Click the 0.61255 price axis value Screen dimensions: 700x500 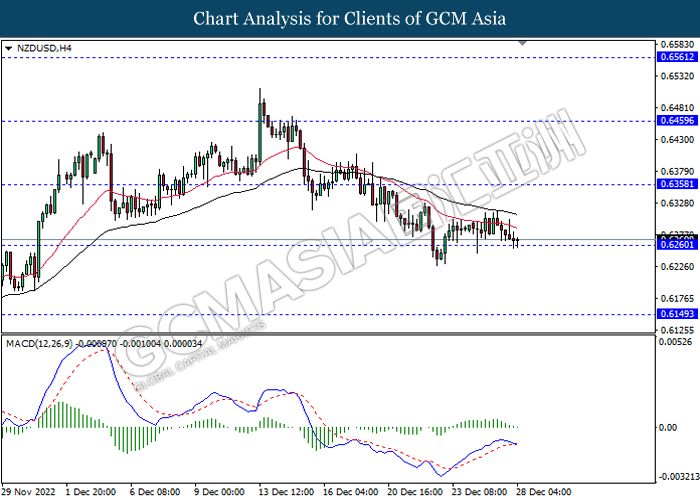coord(677,330)
